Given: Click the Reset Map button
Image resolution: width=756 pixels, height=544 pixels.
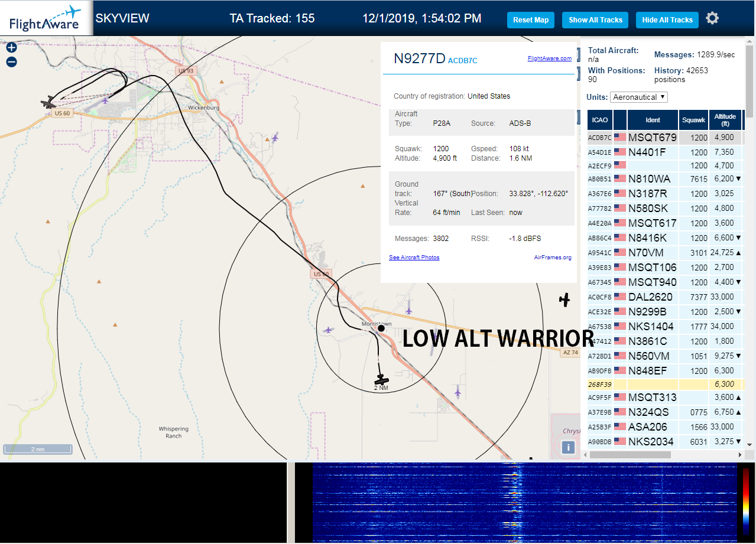Looking at the screenshot, I should [x=531, y=20].
